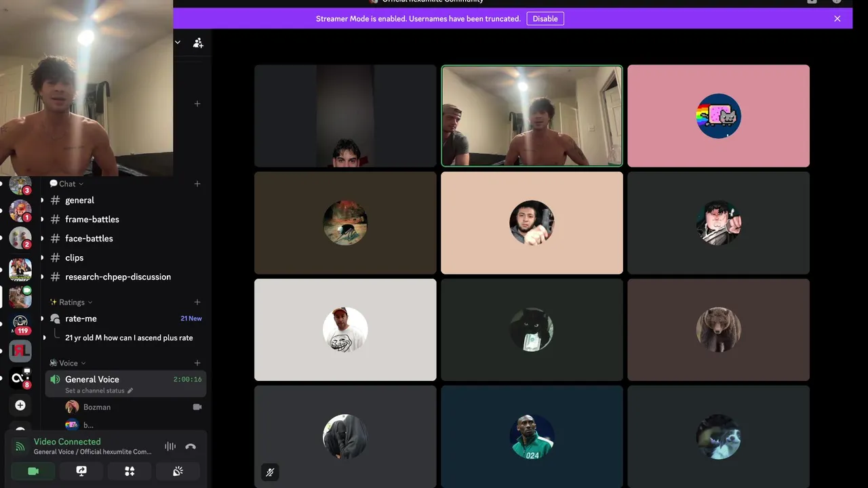Open the poster-art server icon in sidebar
This screenshot has height=488, width=868.
pos(20,270)
